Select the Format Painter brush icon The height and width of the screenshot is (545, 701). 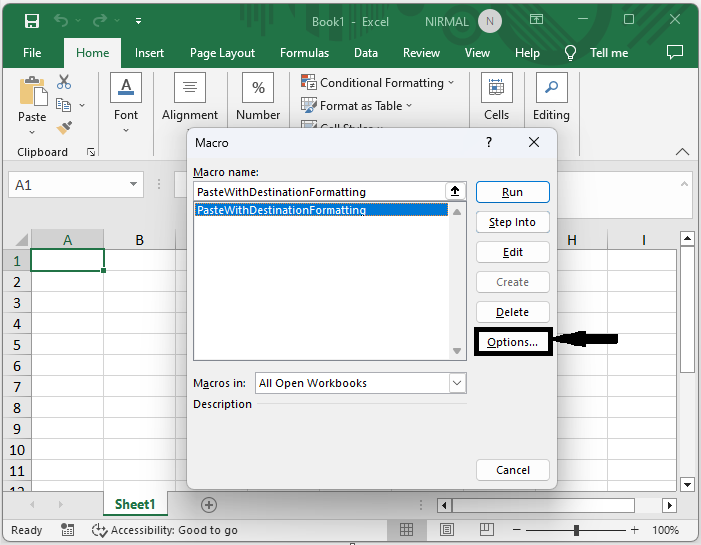64,128
